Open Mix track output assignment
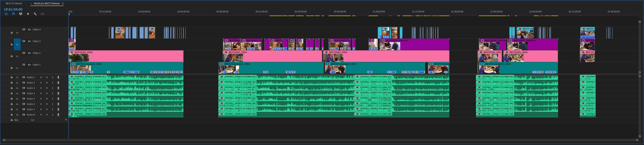 pos(66,120)
